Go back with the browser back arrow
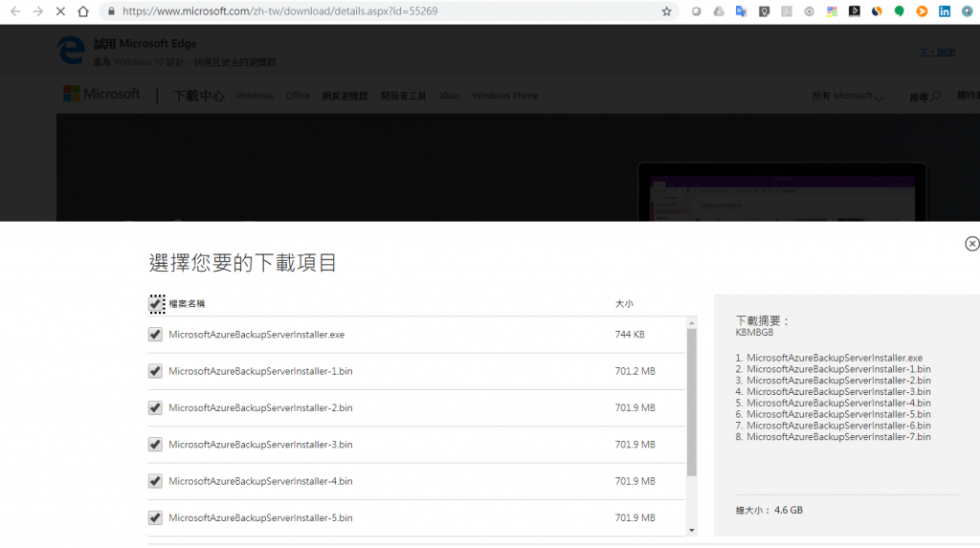Viewport: 980px width, 548px height. [15, 11]
